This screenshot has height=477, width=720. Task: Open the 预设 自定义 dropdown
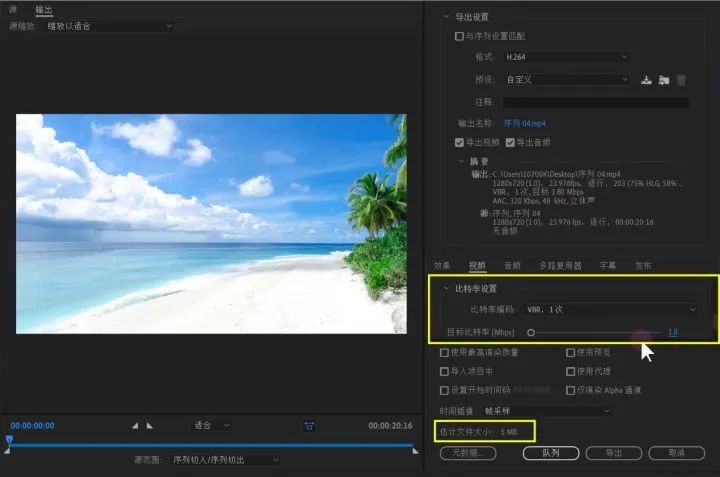pos(566,79)
